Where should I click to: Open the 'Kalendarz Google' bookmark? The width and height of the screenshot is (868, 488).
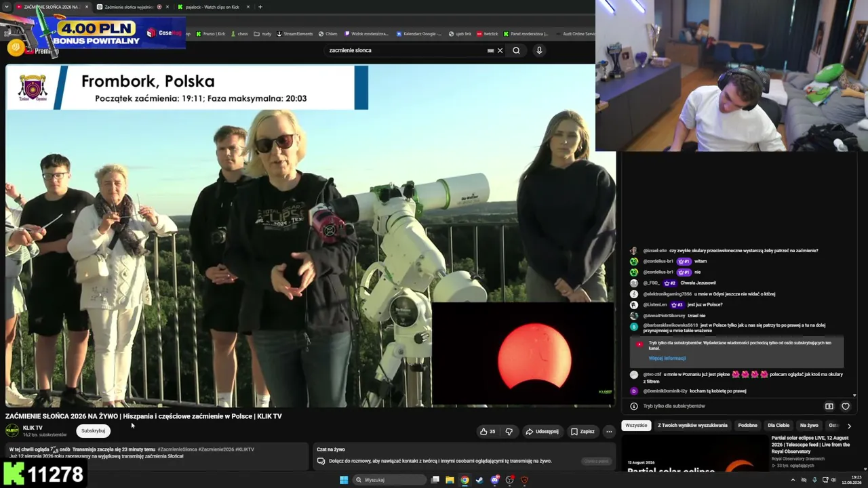point(419,34)
